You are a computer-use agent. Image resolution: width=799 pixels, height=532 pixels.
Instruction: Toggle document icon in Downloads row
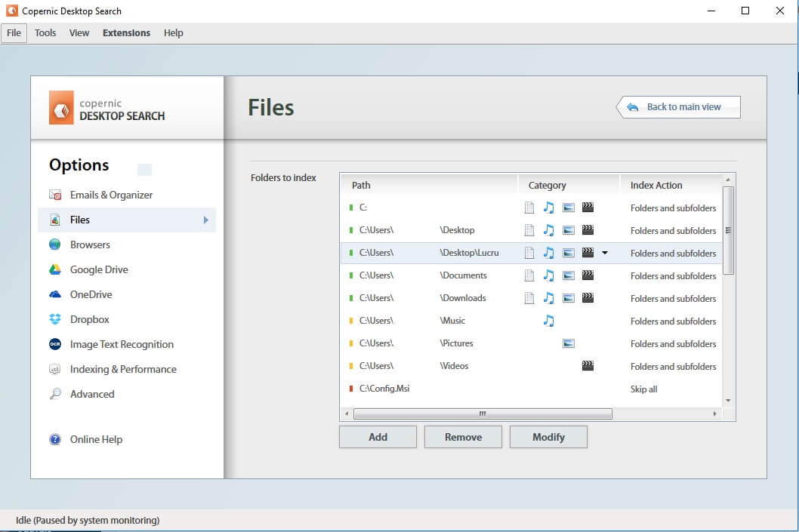[x=529, y=298]
